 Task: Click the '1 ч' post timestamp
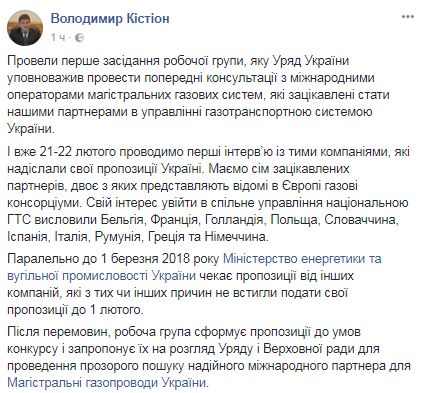click(x=58, y=37)
